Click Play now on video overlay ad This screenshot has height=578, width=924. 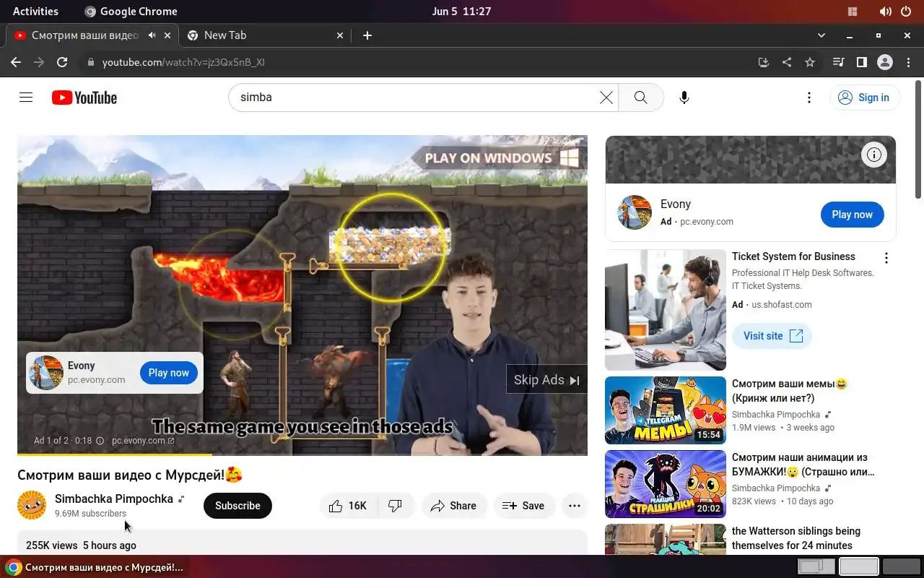[168, 373]
